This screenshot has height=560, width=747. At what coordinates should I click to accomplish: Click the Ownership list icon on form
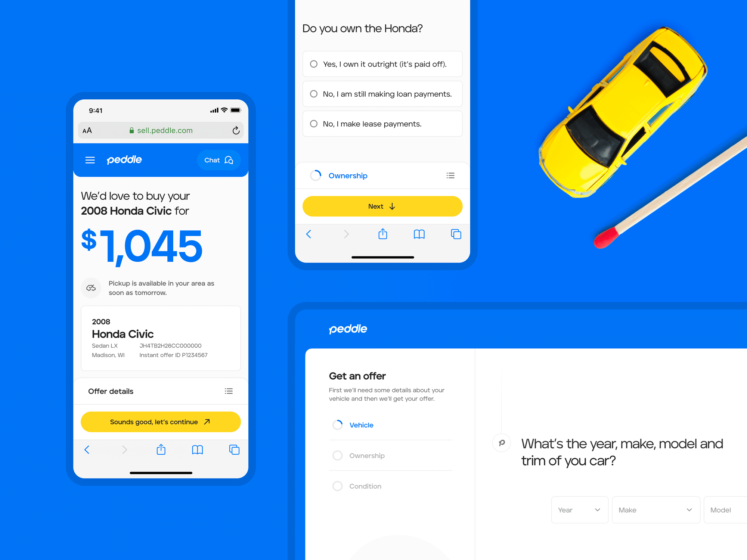450,175
